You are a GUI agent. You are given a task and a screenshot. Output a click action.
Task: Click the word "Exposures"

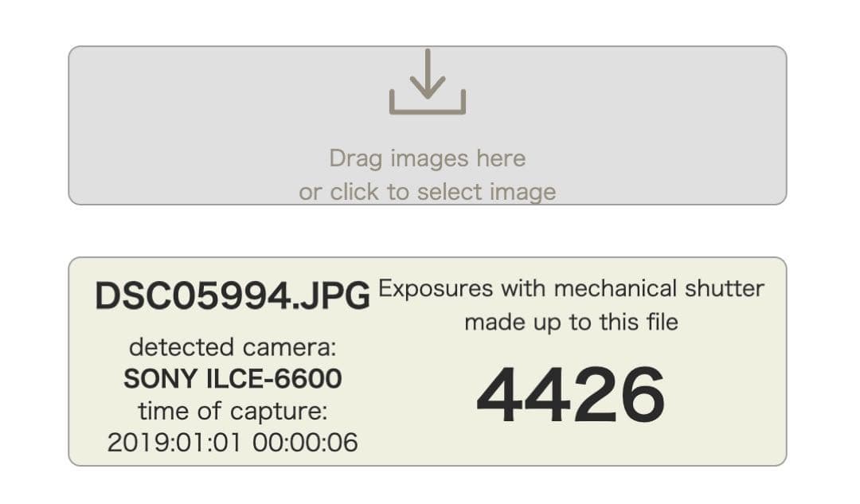point(436,288)
